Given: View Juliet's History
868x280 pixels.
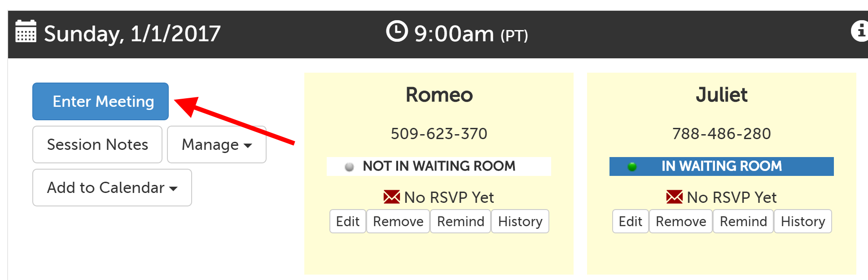Looking at the screenshot, I should [803, 221].
